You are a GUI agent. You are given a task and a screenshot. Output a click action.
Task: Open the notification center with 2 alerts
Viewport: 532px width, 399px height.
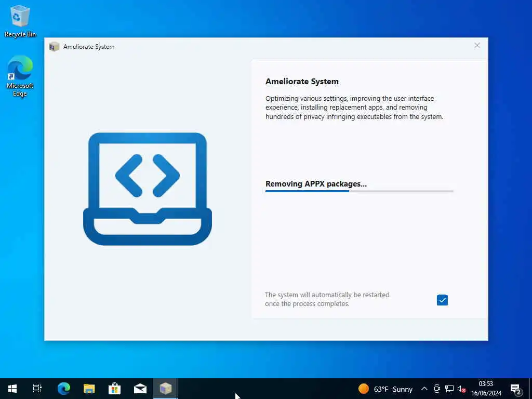(x=516, y=389)
